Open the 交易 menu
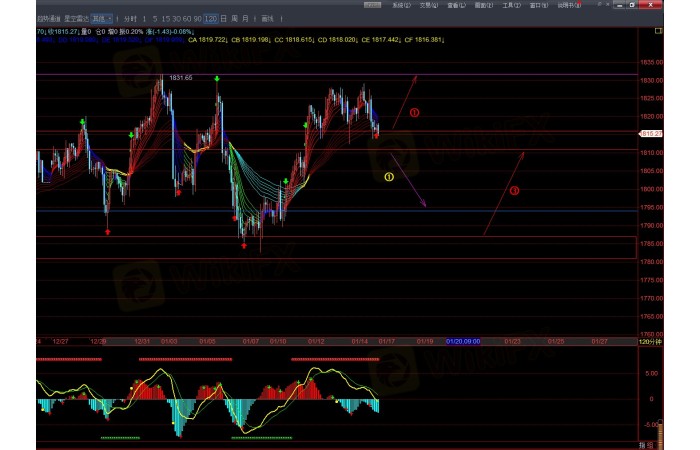Viewport: 700px width, 450px height. pos(429,5)
